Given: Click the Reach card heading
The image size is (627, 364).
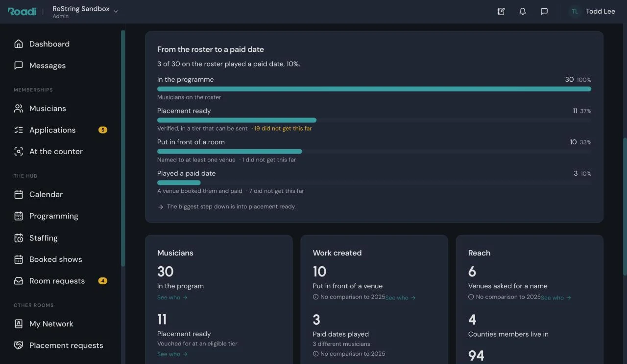Looking at the screenshot, I should pyautogui.click(x=479, y=253).
